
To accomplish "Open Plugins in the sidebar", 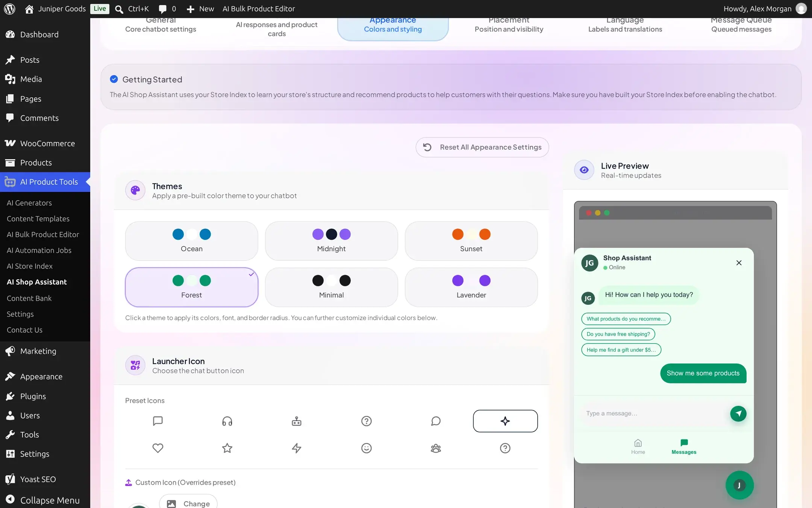I will (x=45, y=396).
